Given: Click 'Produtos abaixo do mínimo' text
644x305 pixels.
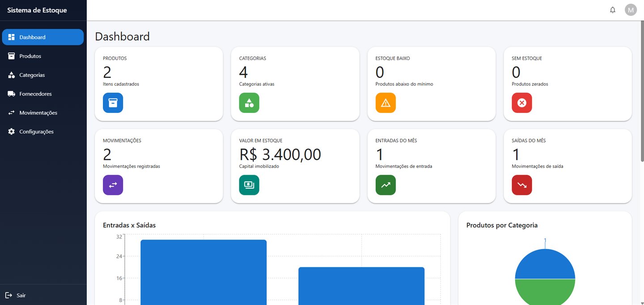Looking at the screenshot, I should coord(404,84).
